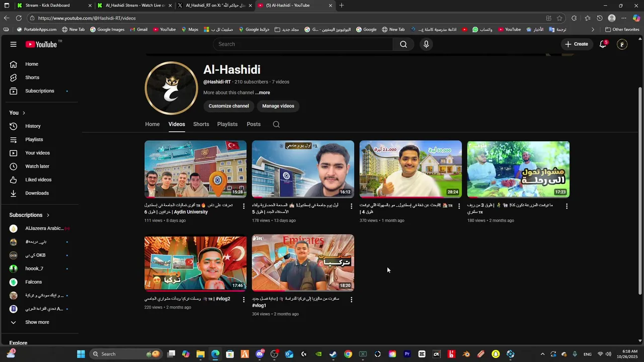
Task: Open Steam from the taskbar
Action: (333, 354)
